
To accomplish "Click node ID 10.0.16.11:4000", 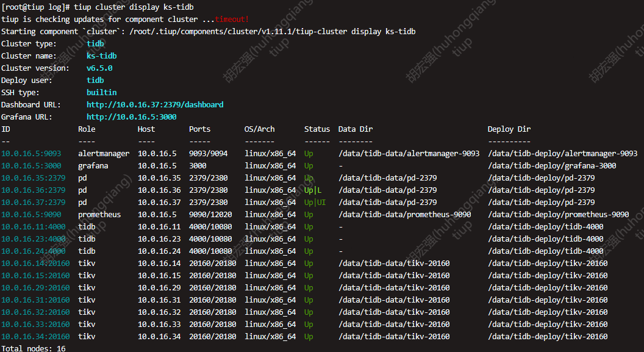I will point(34,227).
